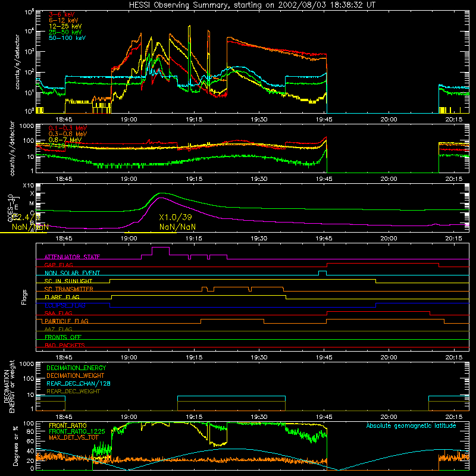Click counts/s/detector axis title of MeV panel

[12, 148]
